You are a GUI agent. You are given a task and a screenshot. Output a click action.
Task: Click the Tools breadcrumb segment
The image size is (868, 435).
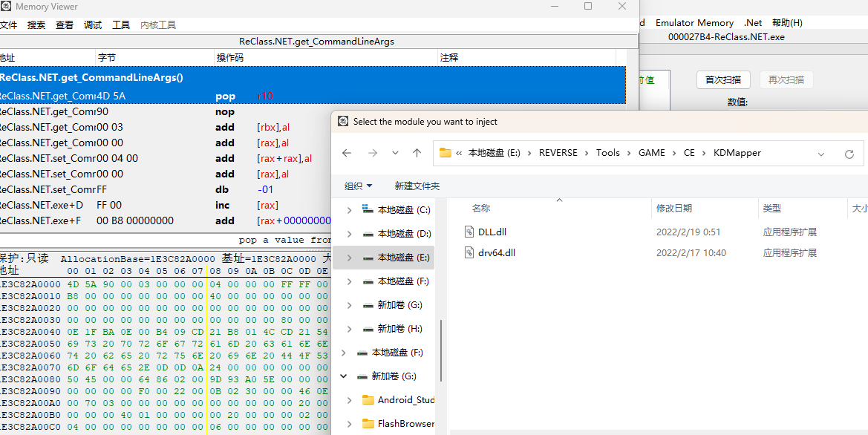point(608,153)
